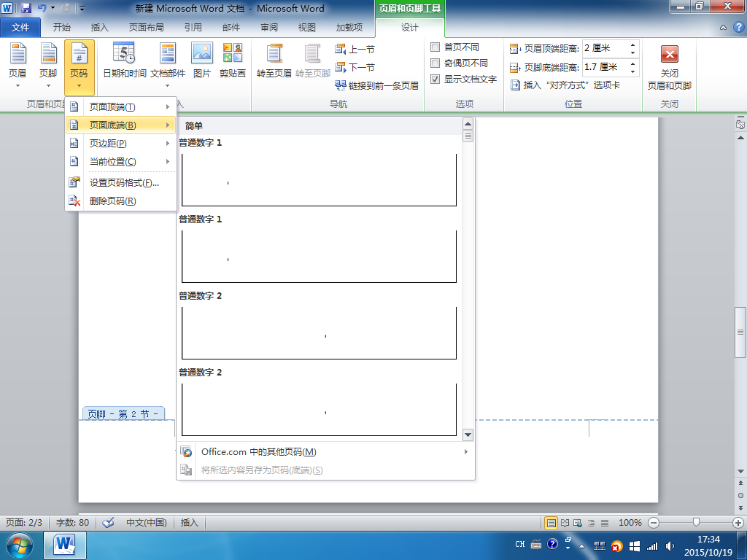Click zoom out minus button
Screen dimensions: 747x560
[654, 523]
